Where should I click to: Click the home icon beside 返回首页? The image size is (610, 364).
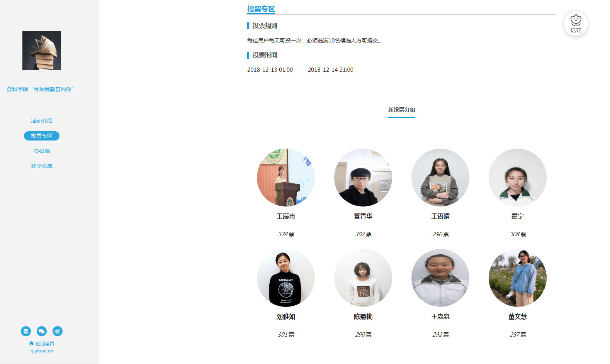pos(31,343)
